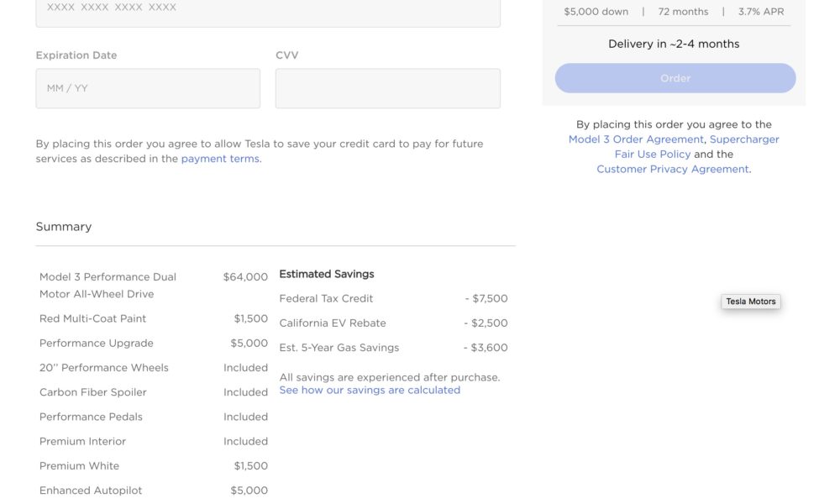
Task: Select the Federal Tax Credit label
Action: pyautogui.click(x=326, y=299)
